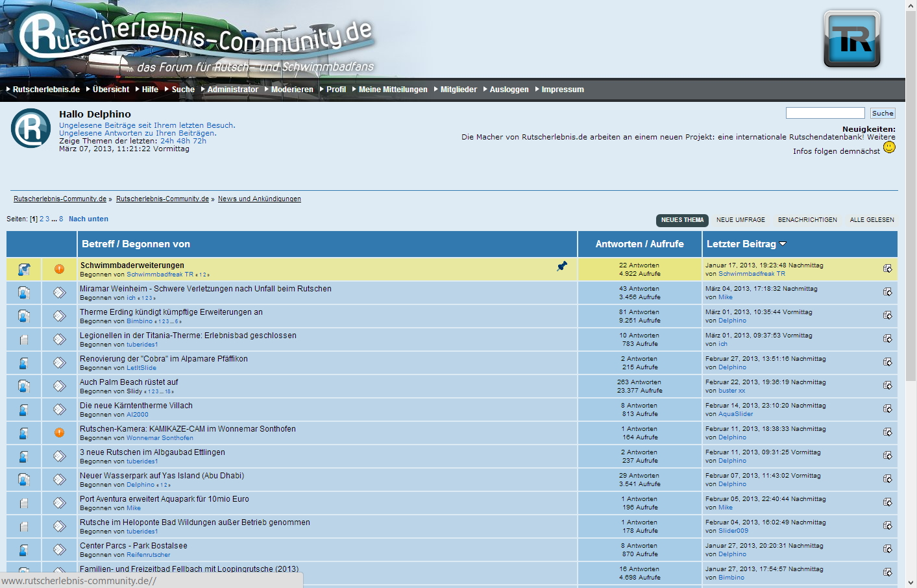Open the Administrator menu item
Image resolution: width=917 pixels, height=588 pixels.
[x=232, y=90]
